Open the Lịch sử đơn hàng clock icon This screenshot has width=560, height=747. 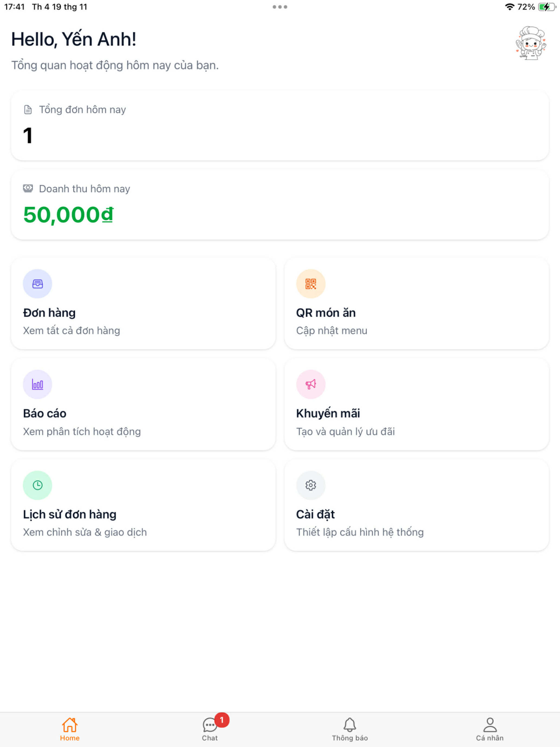(x=37, y=485)
